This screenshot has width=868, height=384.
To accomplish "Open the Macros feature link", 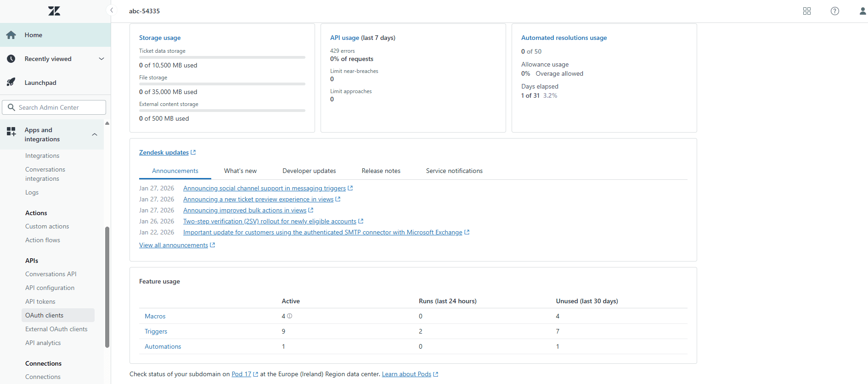I will 155,316.
